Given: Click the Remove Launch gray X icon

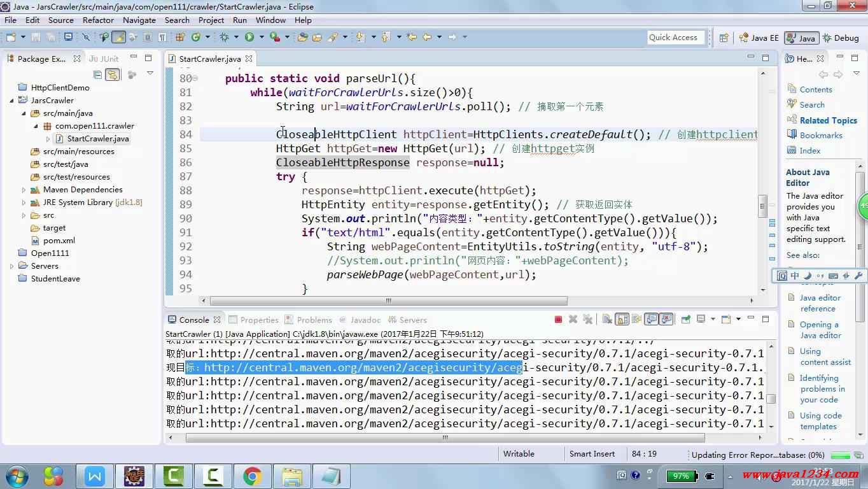Looking at the screenshot, I should (573, 319).
